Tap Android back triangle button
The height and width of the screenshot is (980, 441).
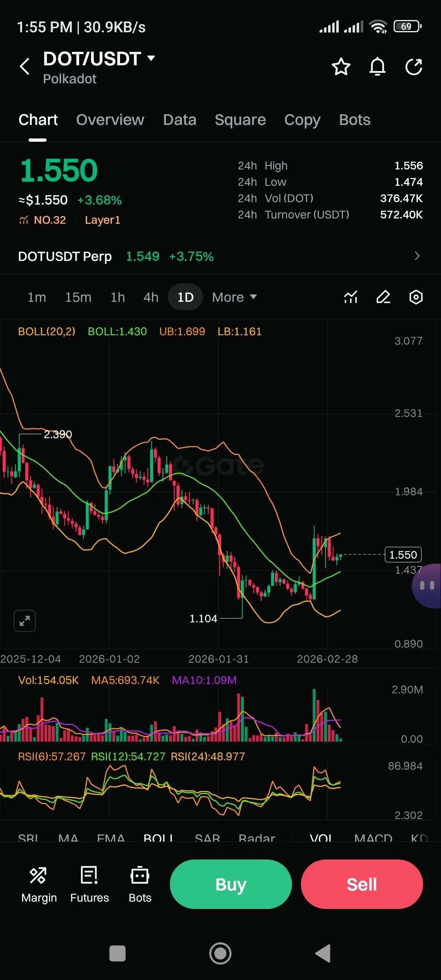pyautogui.click(x=323, y=954)
